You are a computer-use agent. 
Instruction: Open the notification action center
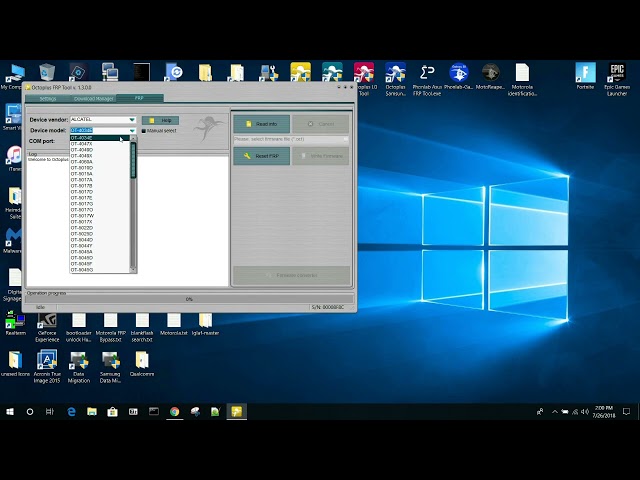tap(627, 412)
